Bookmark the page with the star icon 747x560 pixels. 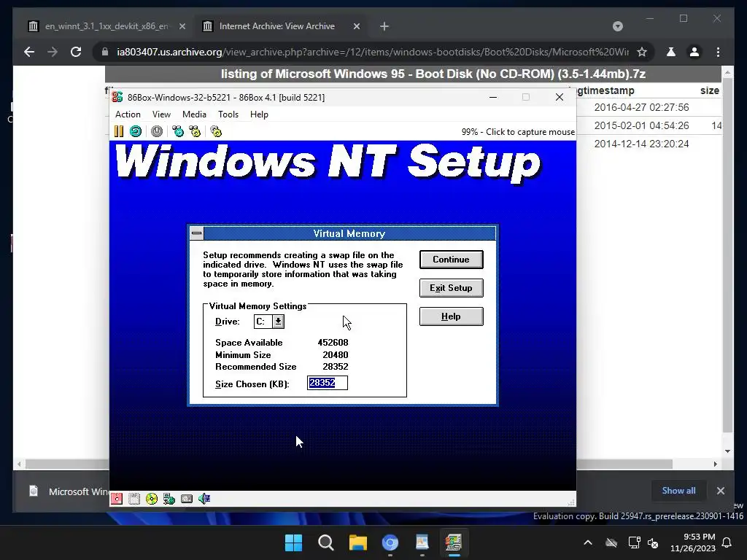coord(642,52)
